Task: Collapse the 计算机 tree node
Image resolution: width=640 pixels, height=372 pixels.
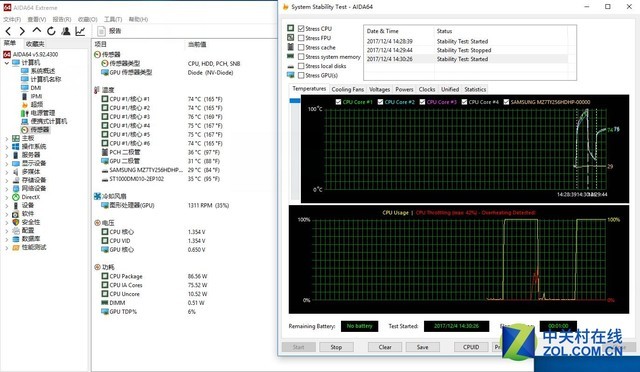Action: (x=7, y=63)
